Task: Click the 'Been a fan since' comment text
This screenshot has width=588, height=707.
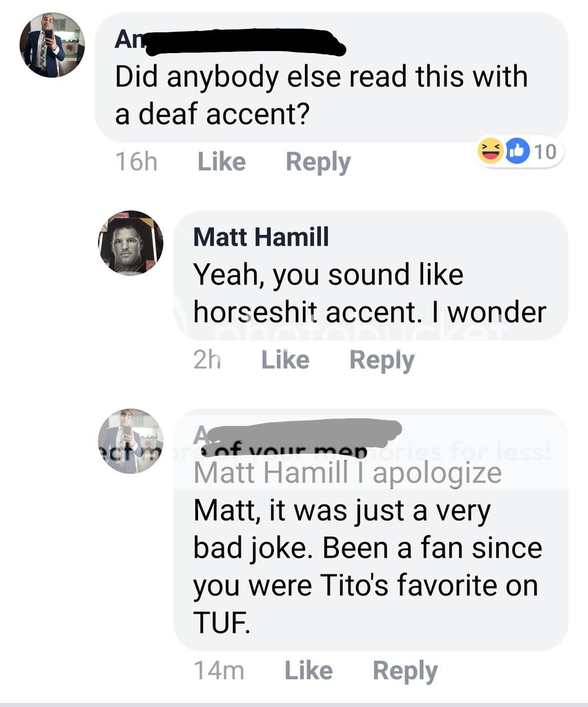Action: click(x=367, y=548)
